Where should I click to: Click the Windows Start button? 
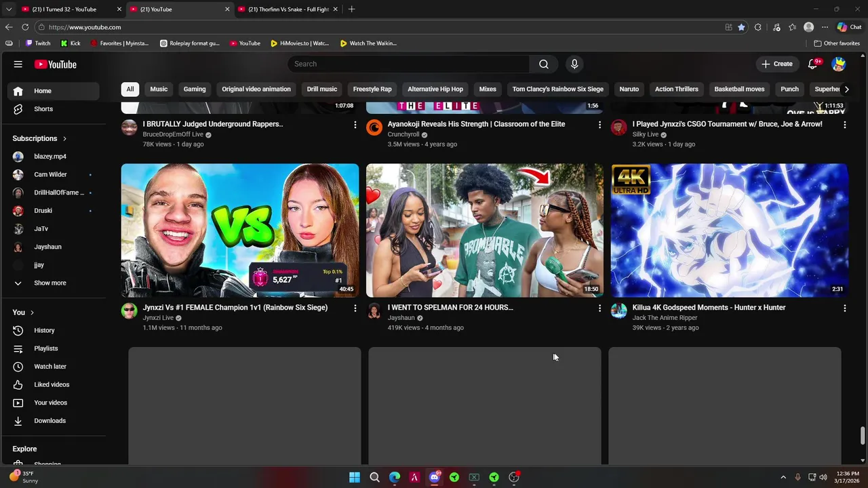click(x=355, y=477)
